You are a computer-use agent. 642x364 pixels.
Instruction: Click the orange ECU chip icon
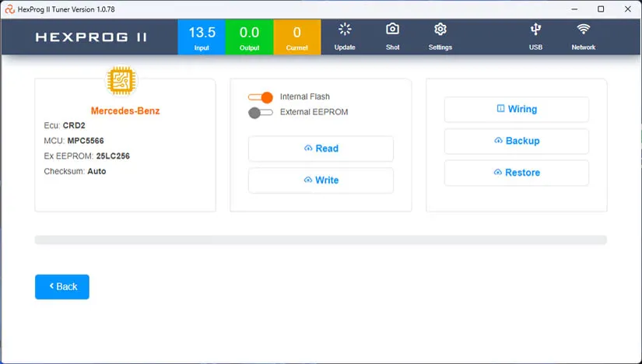[x=121, y=80]
